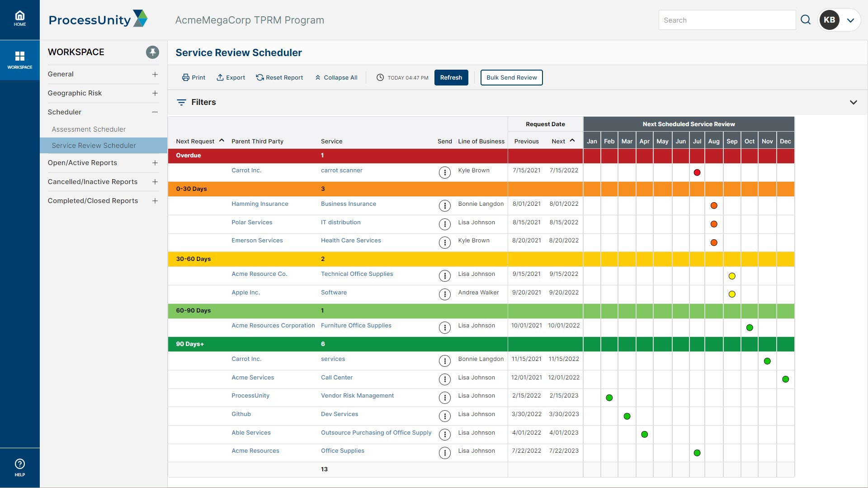Open send menu for Call Center

pyautogui.click(x=445, y=379)
